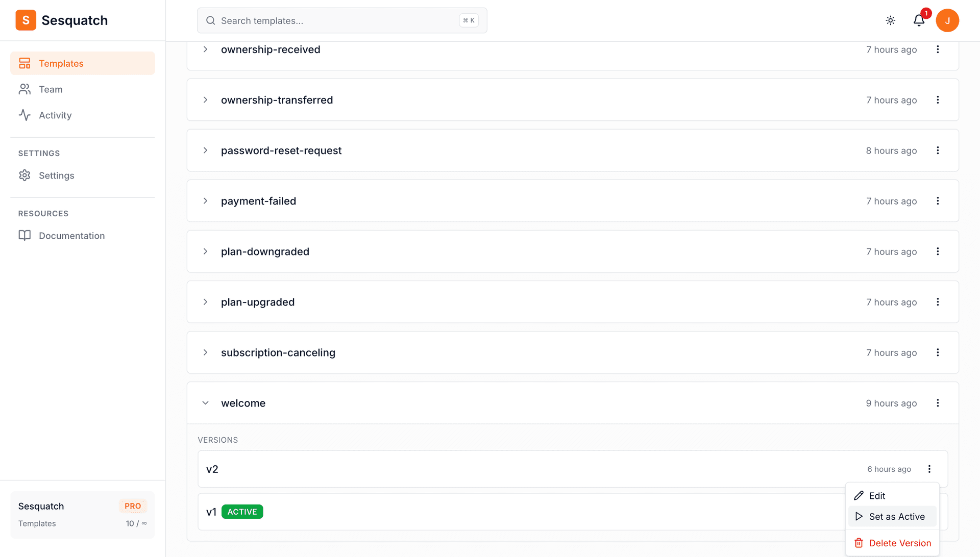Viewport: 980px width, 557px height.
Task: Open the user avatar profile menu
Action: tap(948, 20)
